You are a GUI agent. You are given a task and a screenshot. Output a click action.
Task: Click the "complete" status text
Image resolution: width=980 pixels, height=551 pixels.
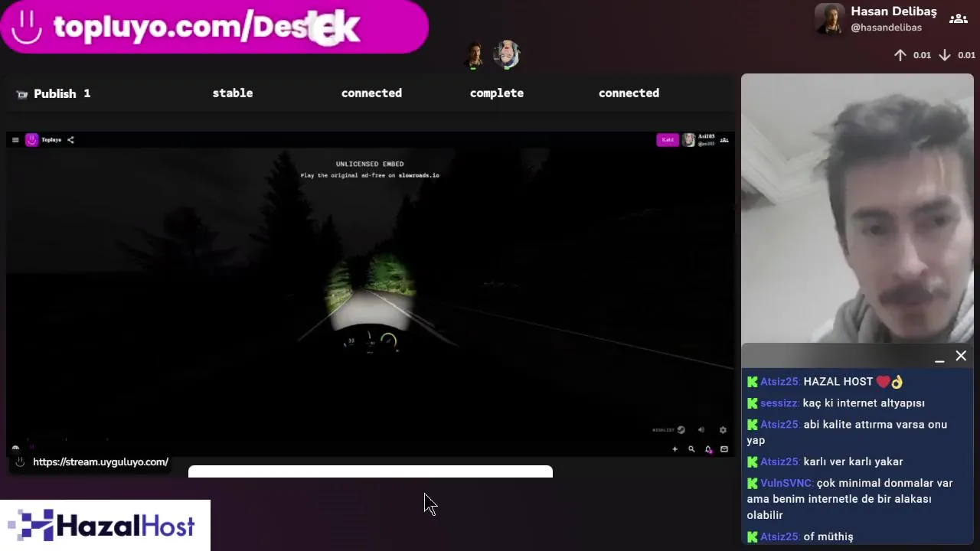(x=497, y=93)
